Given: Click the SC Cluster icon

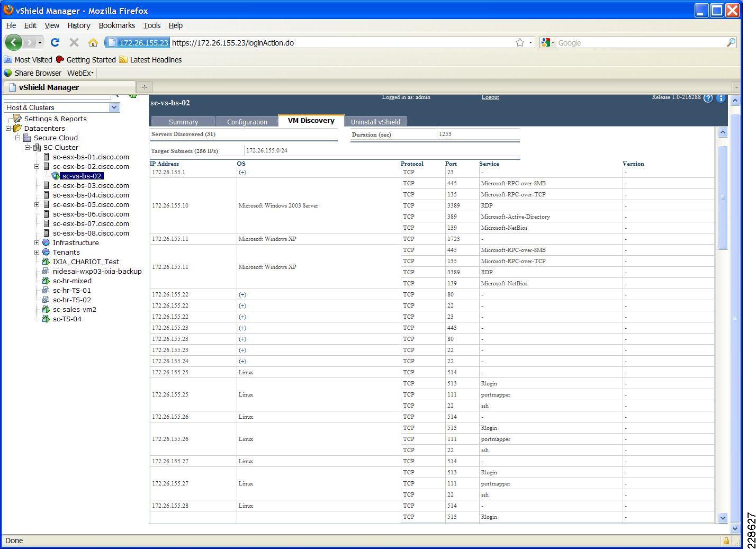Looking at the screenshot, I should point(37,148).
